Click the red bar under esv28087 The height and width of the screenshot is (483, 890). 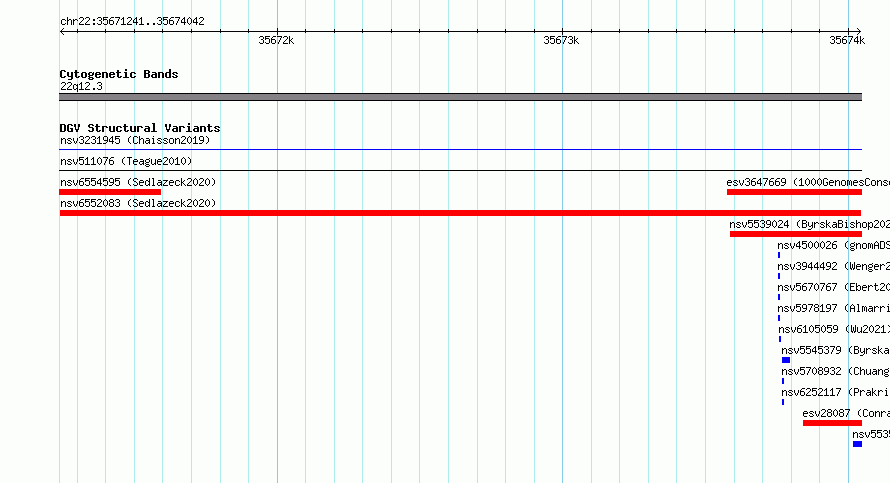832,423
